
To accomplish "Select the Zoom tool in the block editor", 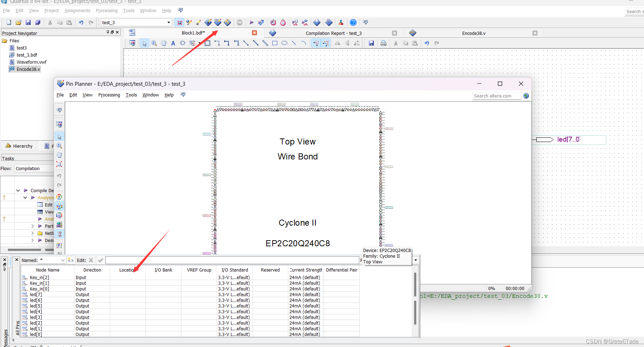I will [x=154, y=43].
